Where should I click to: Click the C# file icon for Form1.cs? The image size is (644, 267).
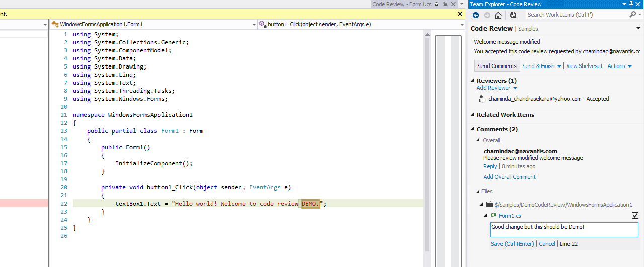coord(494,215)
